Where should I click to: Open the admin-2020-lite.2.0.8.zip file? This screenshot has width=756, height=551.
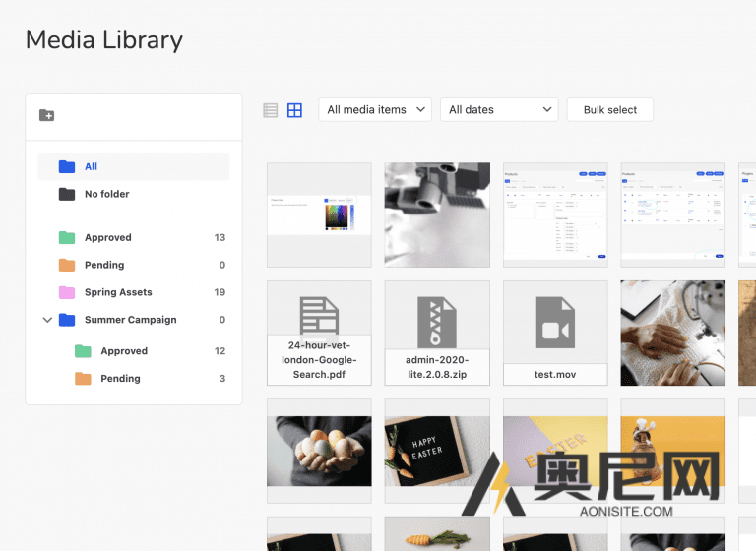click(x=437, y=334)
